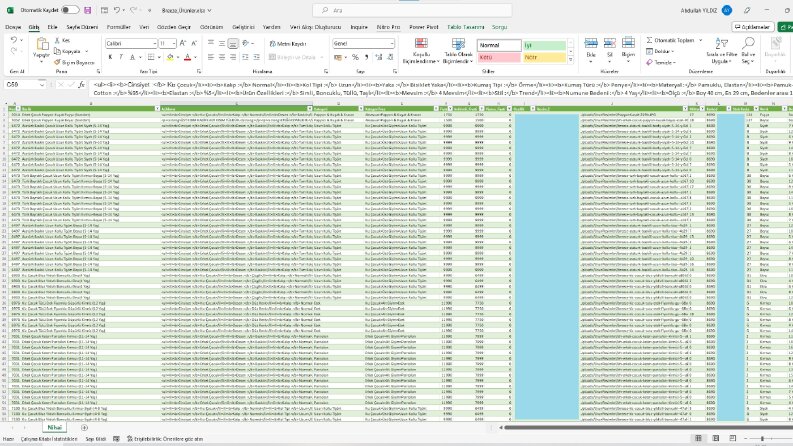The image size is (793, 446).
Task: Decrease font size with the smaller A icon
Action: tap(194, 43)
